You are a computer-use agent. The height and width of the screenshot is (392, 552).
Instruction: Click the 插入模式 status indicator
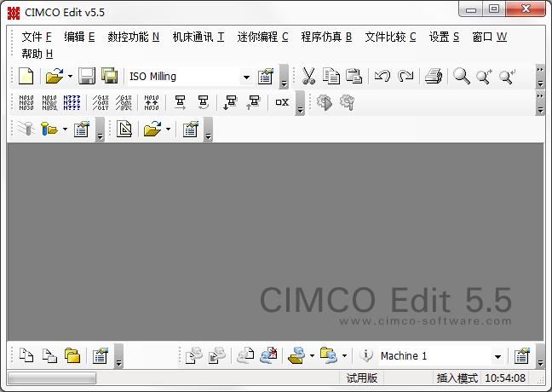457,378
